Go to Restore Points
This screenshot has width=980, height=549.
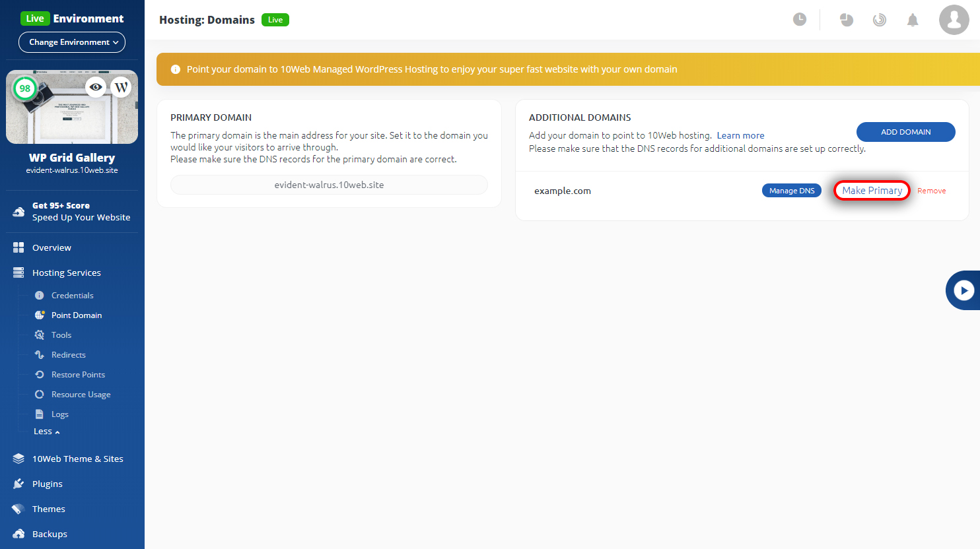pyautogui.click(x=79, y=375)
